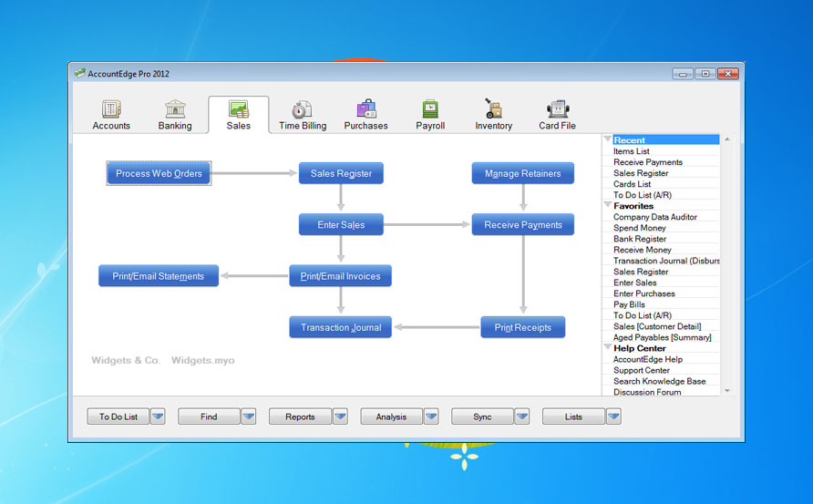Open the Transaction Journal button
Viewport: 813px width, 504px height.
point(341,327)
